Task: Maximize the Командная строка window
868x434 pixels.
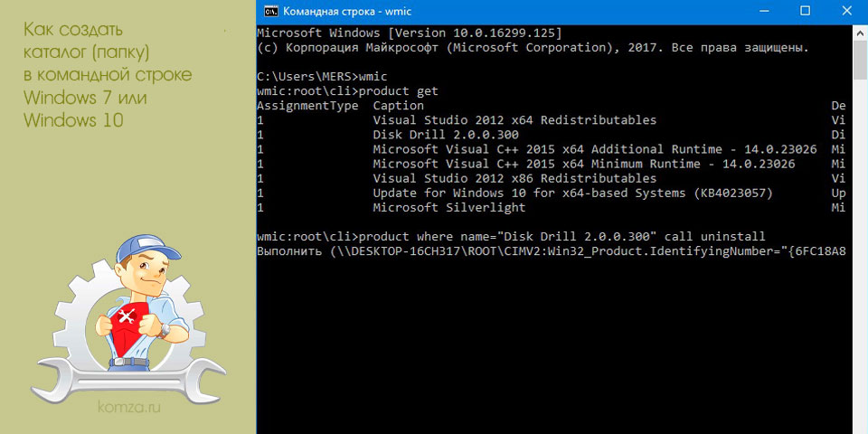Action: point(806,11)
